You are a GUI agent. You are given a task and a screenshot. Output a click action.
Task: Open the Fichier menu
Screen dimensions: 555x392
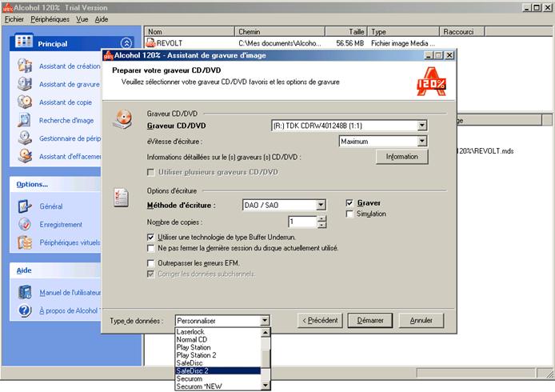tap(14, 19)
